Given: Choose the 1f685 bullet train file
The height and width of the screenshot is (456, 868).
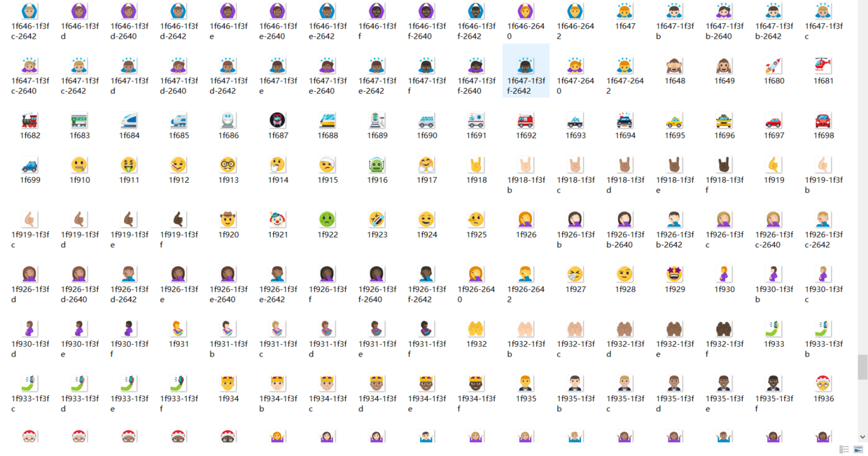Looking at the screenshot, I should tap(179, 126).
